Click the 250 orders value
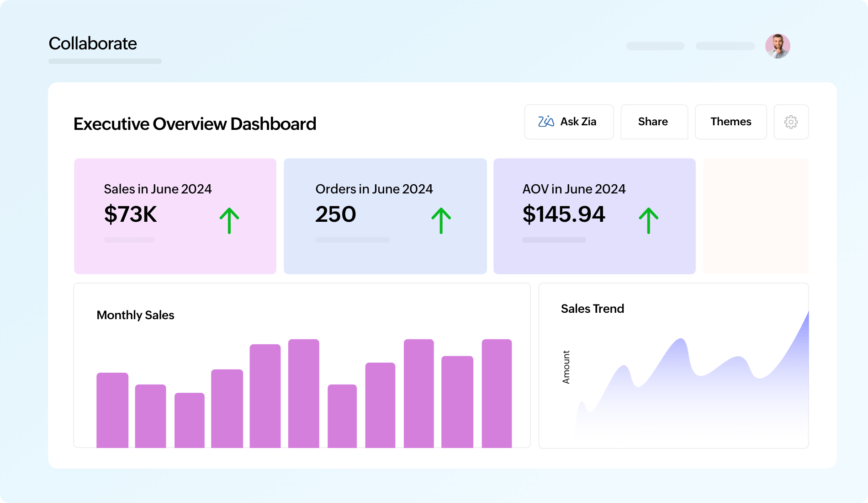868x503 pixels. (335, 214)
